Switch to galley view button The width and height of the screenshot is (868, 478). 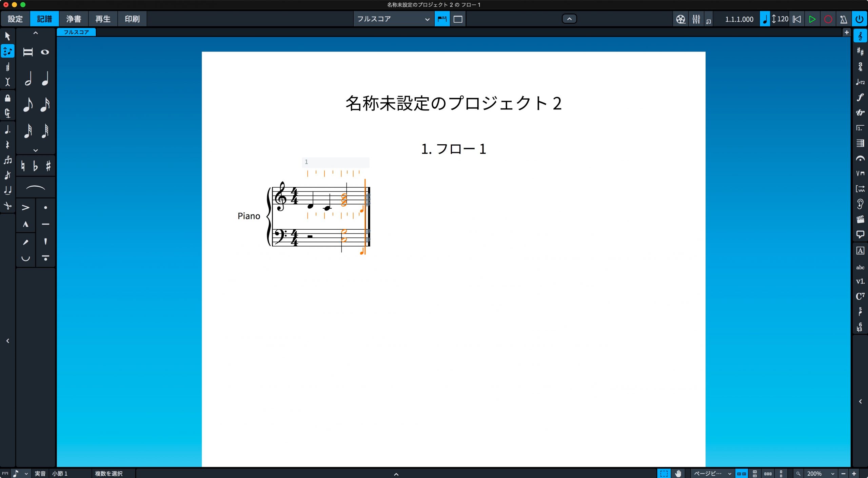tap(442, 19)
